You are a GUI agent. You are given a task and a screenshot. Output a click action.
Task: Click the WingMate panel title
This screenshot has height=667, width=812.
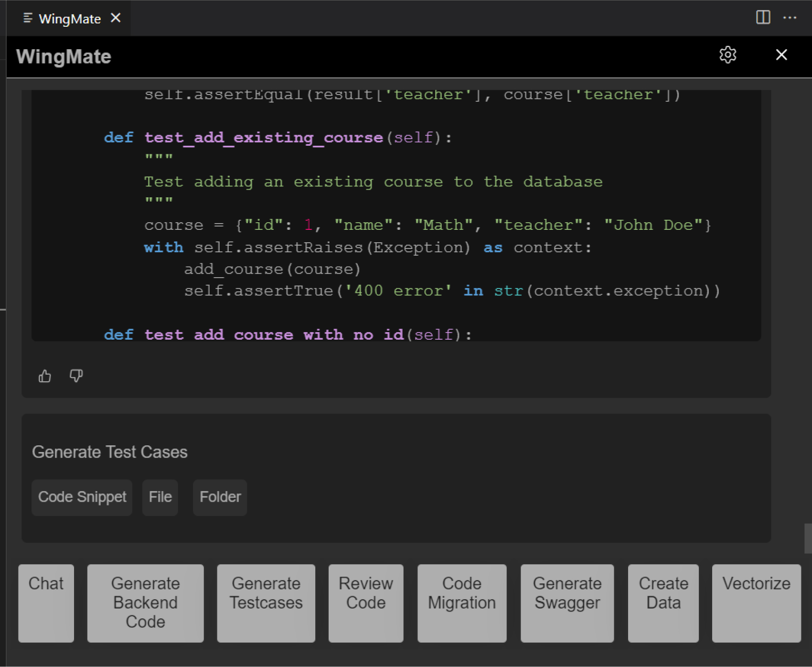point(64,56)
